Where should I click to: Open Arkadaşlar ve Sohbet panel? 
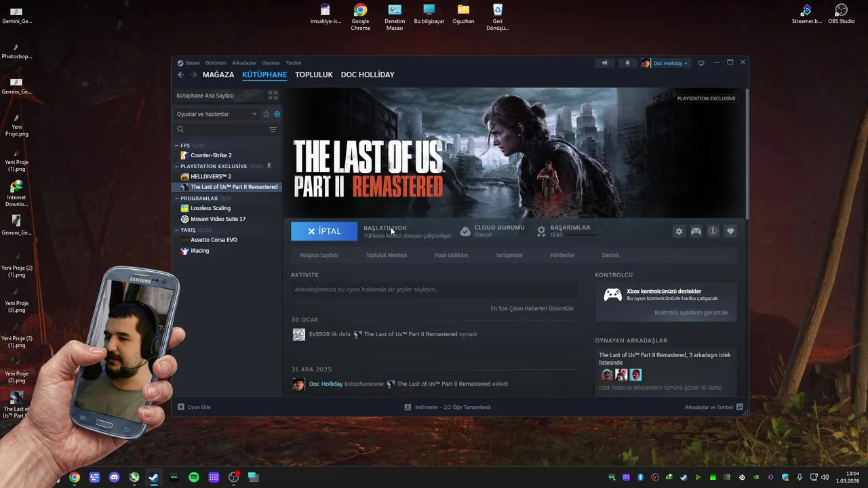point(714,407)
